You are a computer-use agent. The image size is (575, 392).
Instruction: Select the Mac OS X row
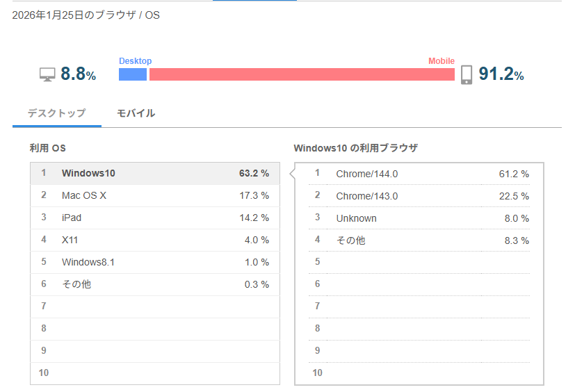(155, 195)
